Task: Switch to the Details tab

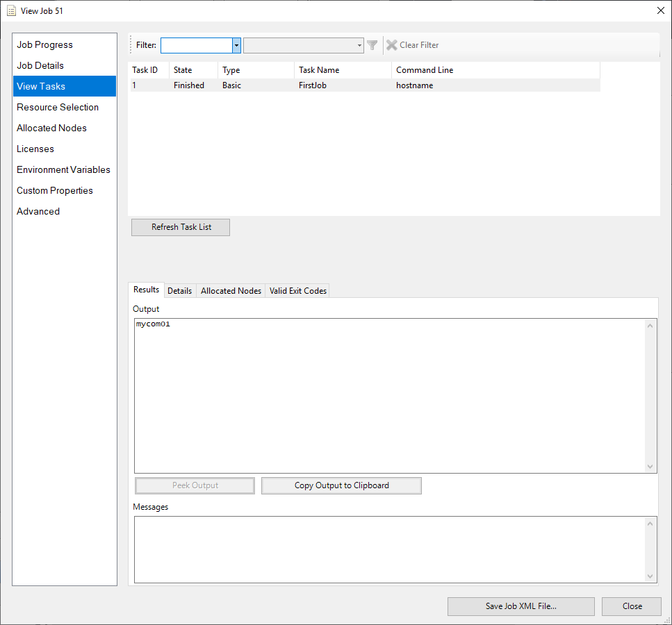Action: (x=179, y=290)
